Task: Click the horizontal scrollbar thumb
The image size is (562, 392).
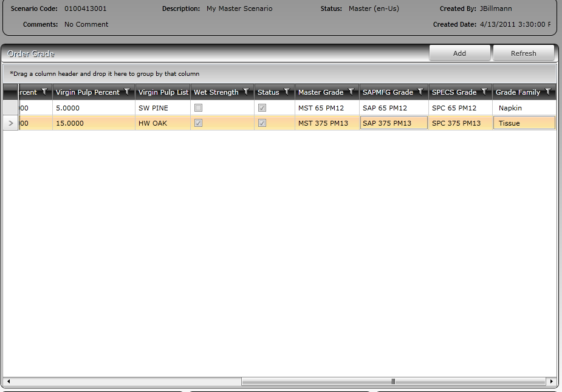Action: click(x=393, y=382)
